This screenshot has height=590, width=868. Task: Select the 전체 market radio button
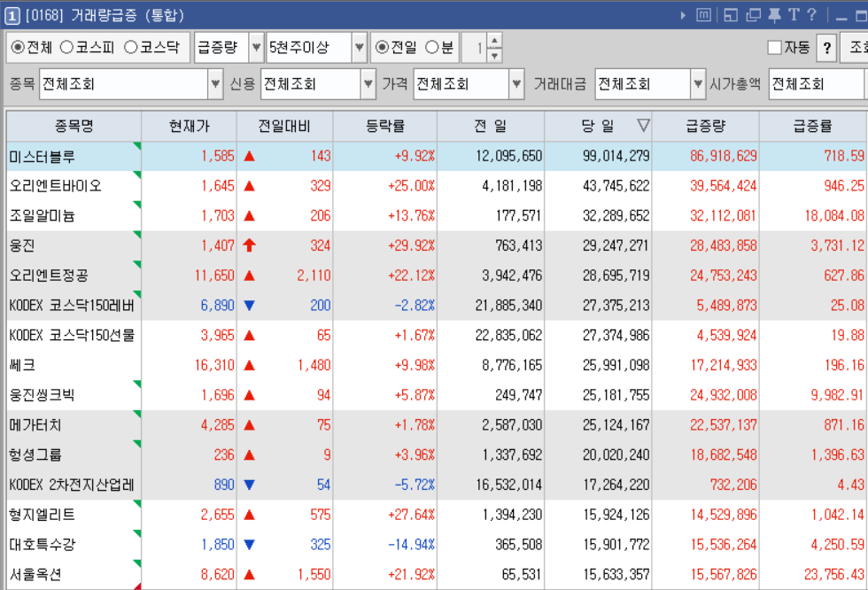tap(18, 48)
